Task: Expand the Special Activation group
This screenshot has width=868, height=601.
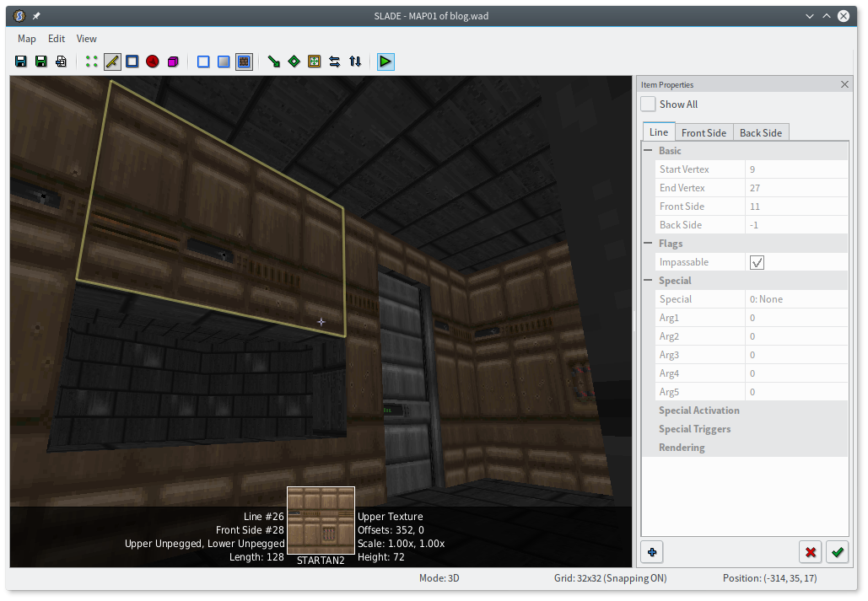Action: (698, 411)
